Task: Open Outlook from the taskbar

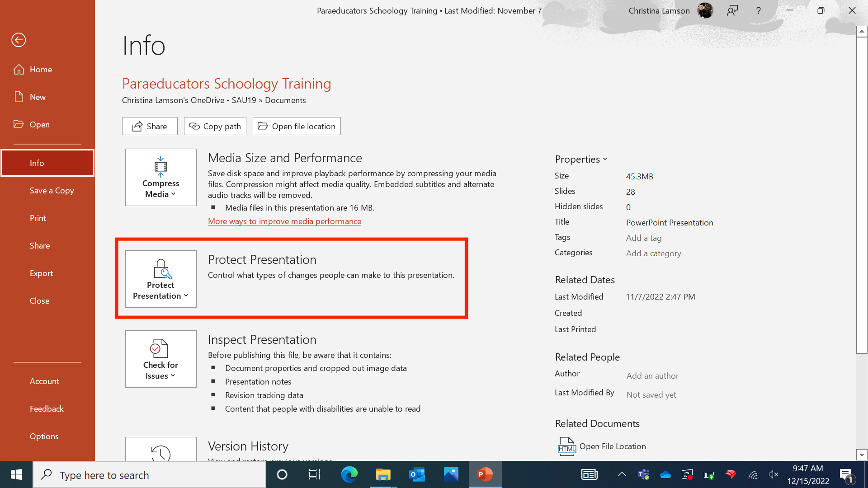Action: click(417, 474)
